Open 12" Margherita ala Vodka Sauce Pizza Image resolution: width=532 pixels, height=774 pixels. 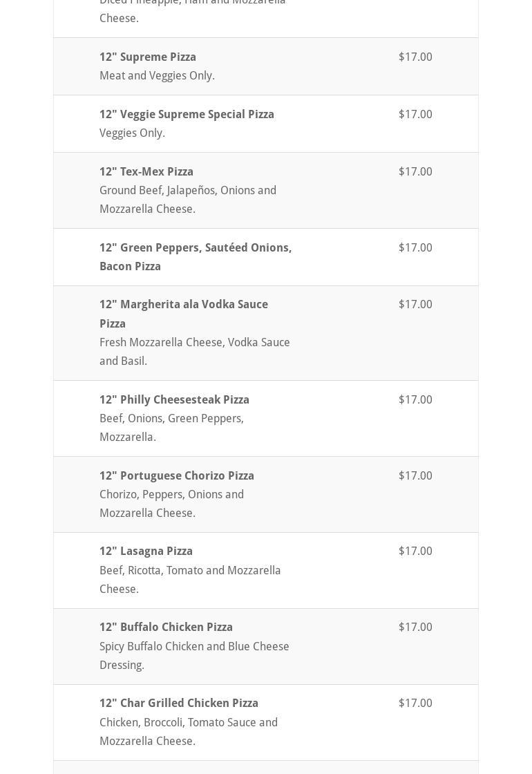[184, 314]
